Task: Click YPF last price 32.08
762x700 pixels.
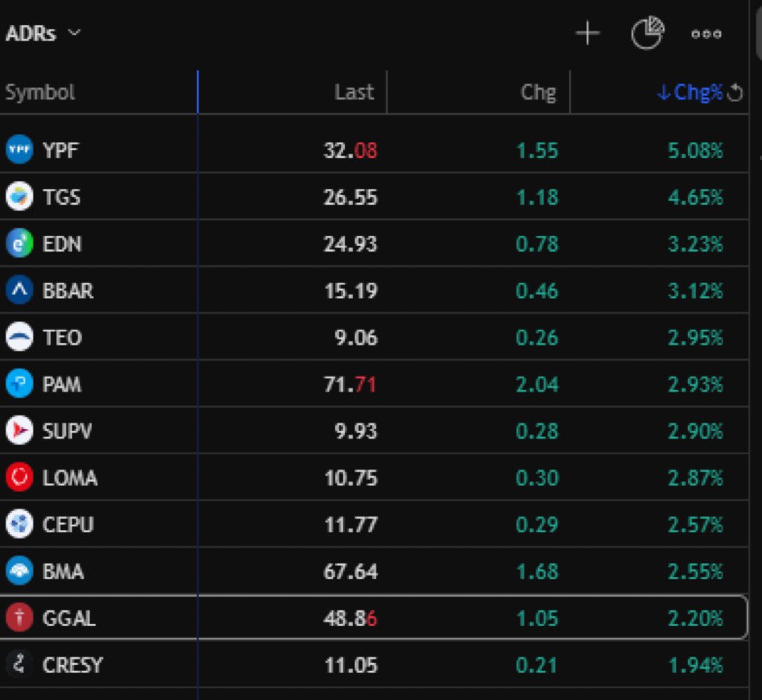Action: (x=351, y=150)
